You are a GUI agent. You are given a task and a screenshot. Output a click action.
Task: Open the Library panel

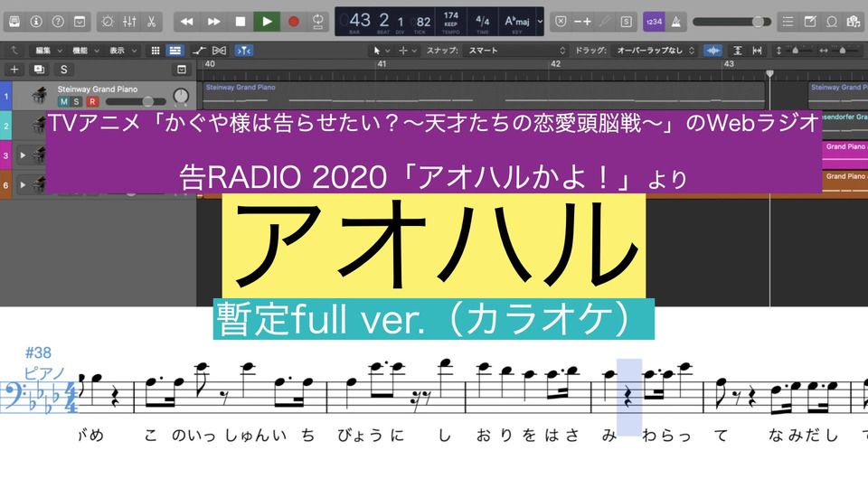(x=14, y=22)
